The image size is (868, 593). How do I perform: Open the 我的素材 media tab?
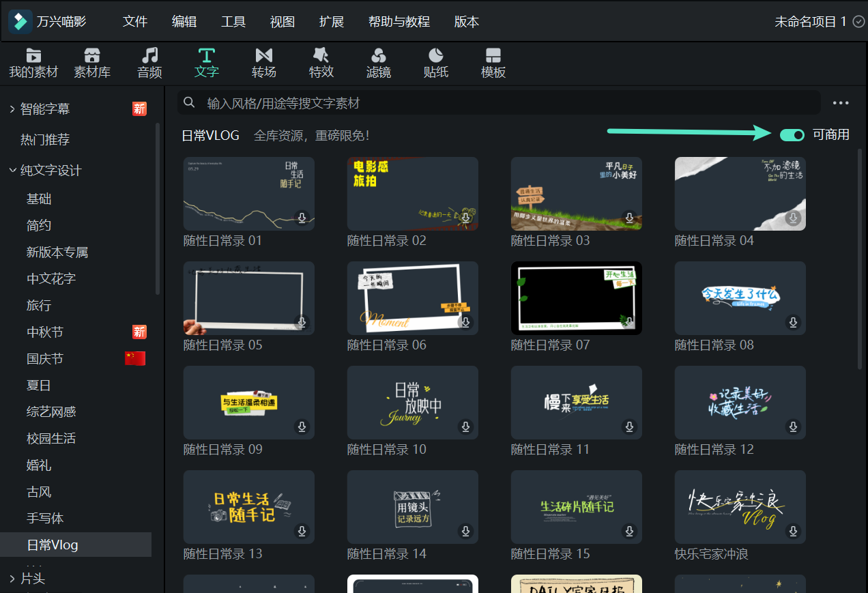pos(33,63)
